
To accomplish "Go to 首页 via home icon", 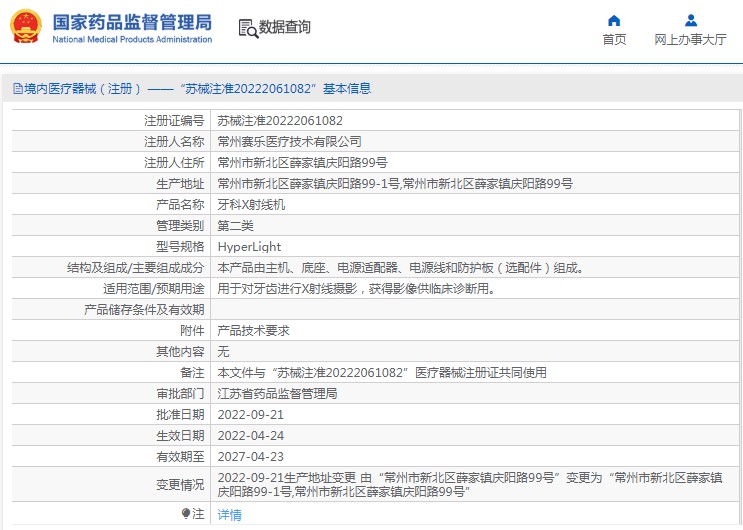I will [x=614, y=20].
